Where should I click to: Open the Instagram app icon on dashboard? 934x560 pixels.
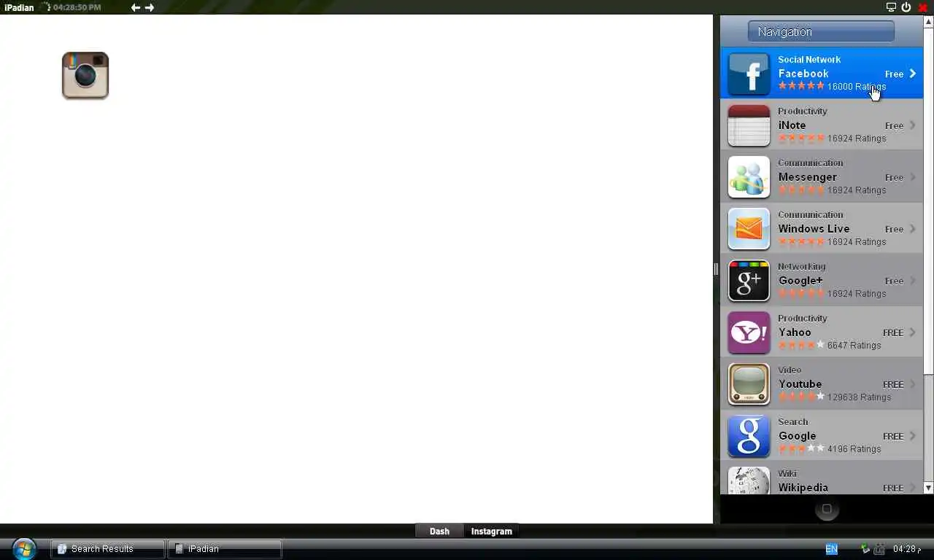[x=85, y=75]
